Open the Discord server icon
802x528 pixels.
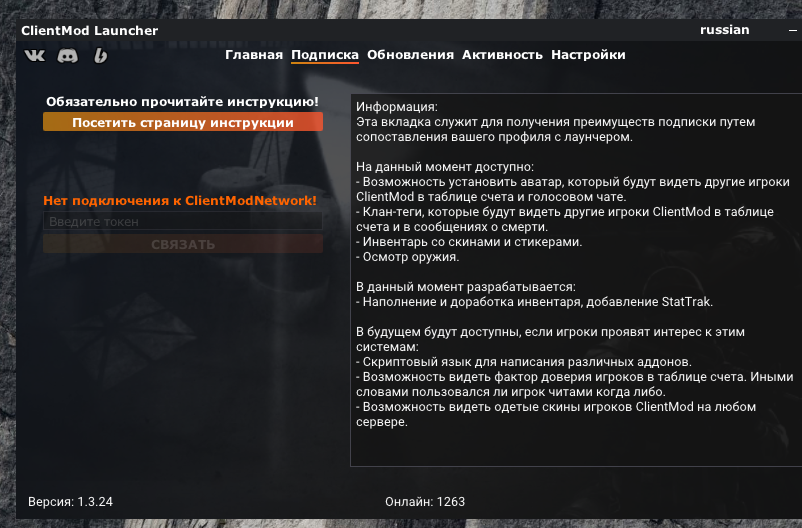click(68, 55)
